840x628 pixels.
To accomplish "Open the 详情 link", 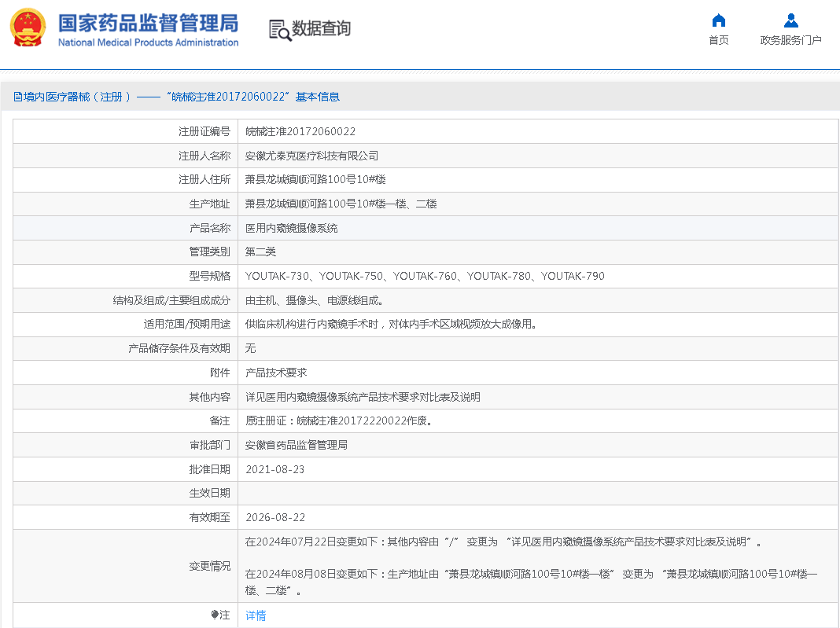I will pyautogui.click(x=256, y=615).
